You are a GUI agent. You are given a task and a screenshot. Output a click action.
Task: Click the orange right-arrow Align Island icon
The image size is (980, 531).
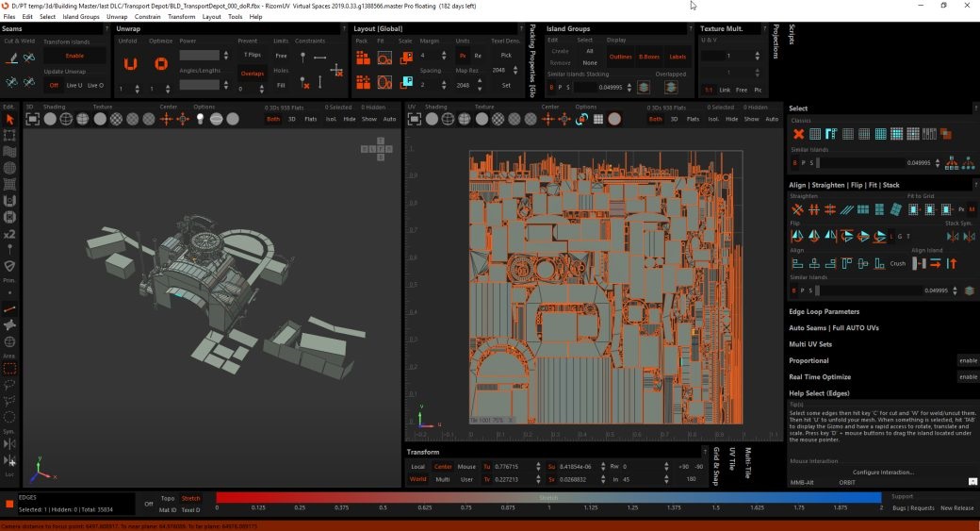coord(936,264)
